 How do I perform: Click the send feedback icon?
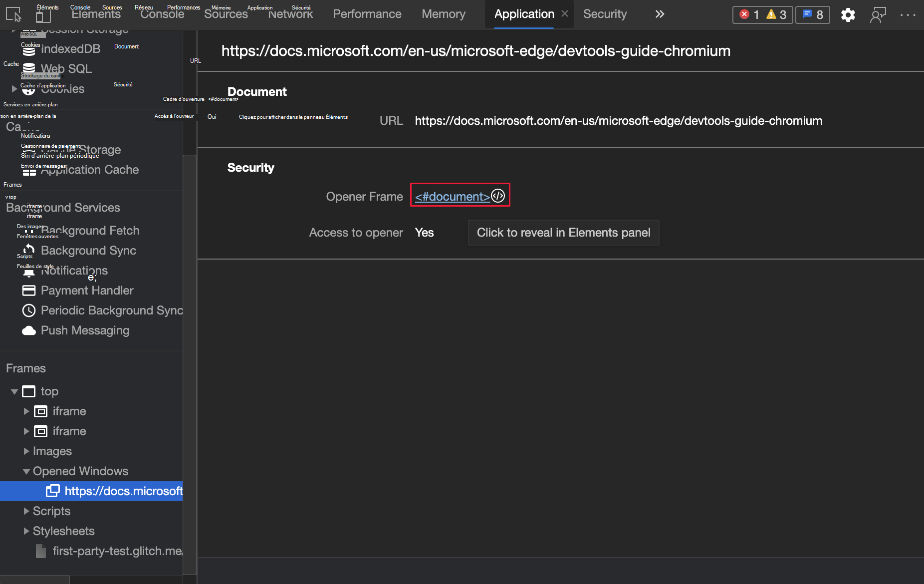(x=878, y=15)
